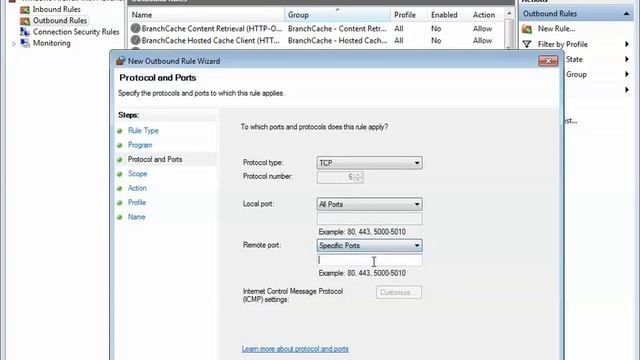Click 'BranchCache - Hosted Cach...' group cell
Image resolution: width=640 pixels, height=360 pixels.
click(x=337, y=40)
